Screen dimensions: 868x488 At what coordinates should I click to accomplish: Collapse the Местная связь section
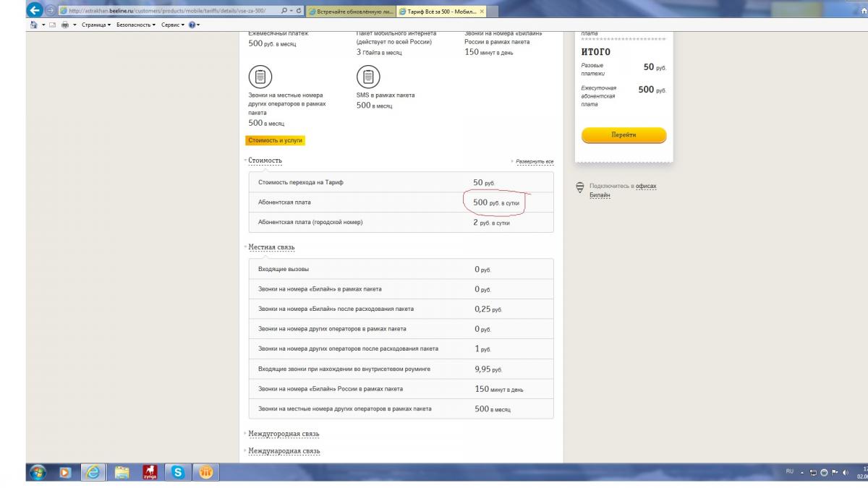coord(271,247)
